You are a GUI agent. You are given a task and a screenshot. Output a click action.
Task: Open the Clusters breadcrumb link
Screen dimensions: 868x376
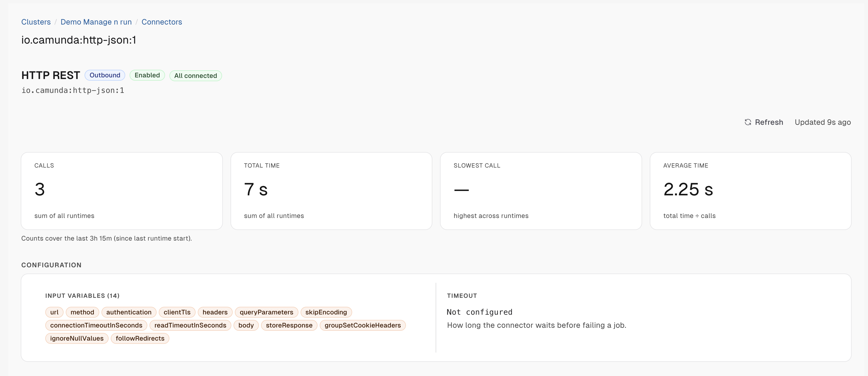click(36, 22)
